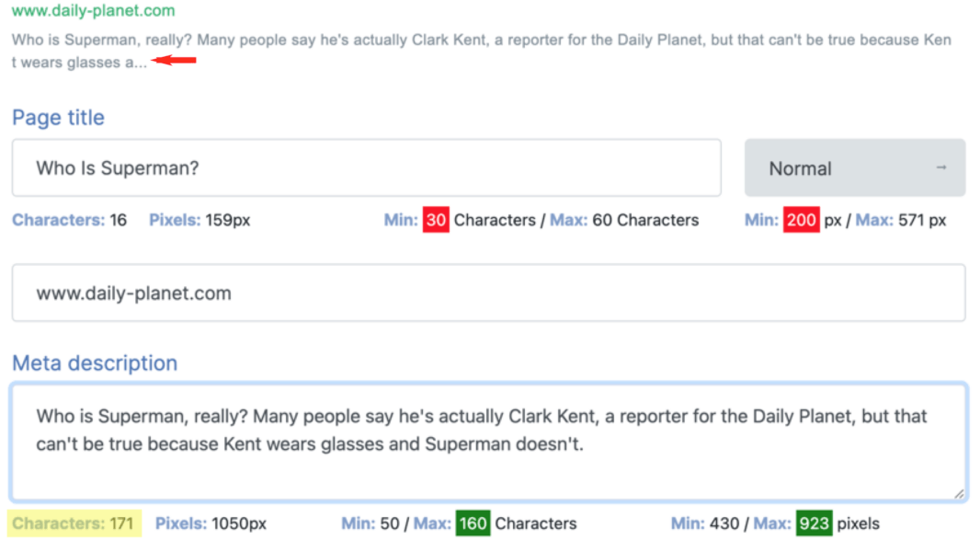
Task: Click the green 923 max pixels badge
Action: pyautogui.click(x=814, y=523)
